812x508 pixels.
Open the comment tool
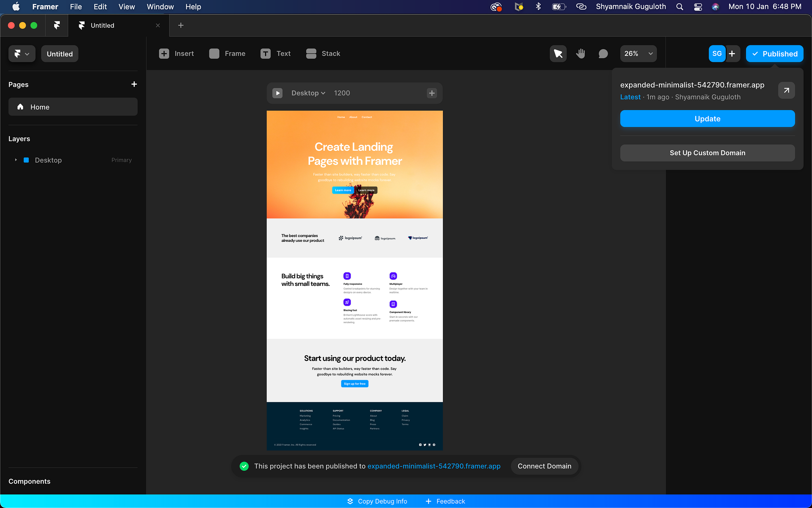(x=603, y=54)
